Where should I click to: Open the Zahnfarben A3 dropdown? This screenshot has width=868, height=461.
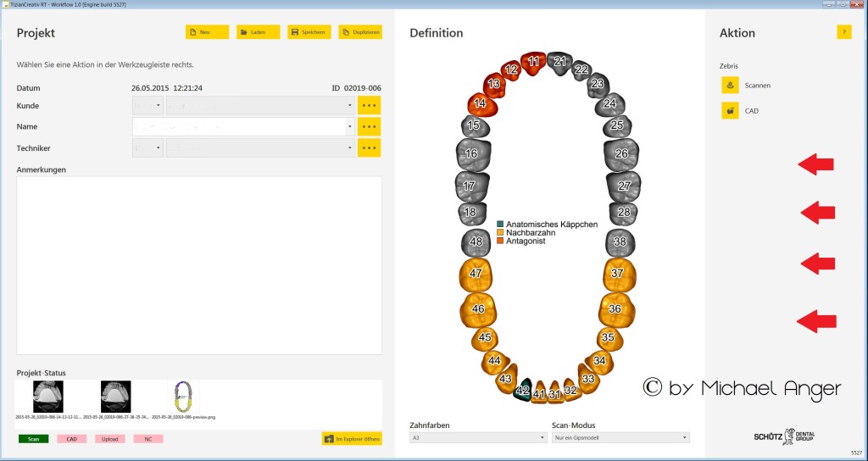[478, 438]
